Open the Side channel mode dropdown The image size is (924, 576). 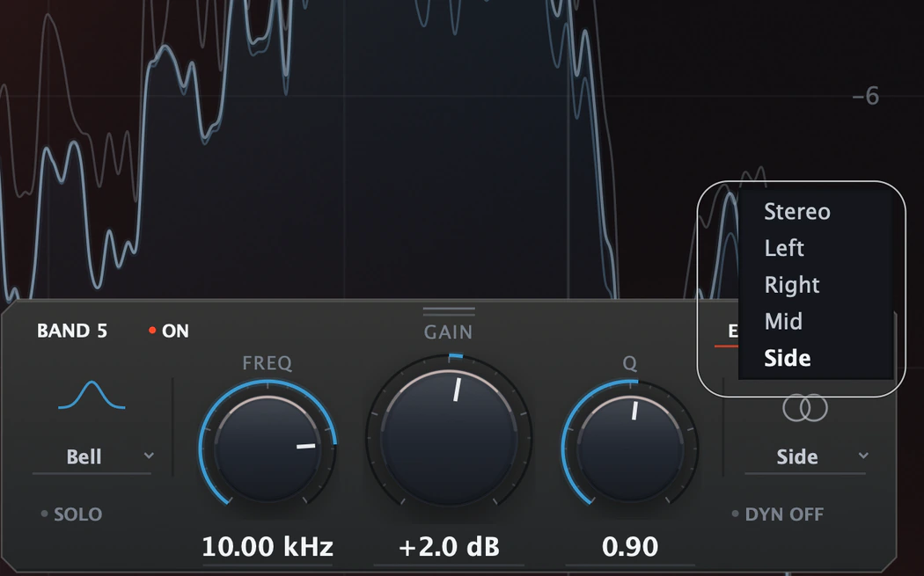click(805, 457)
